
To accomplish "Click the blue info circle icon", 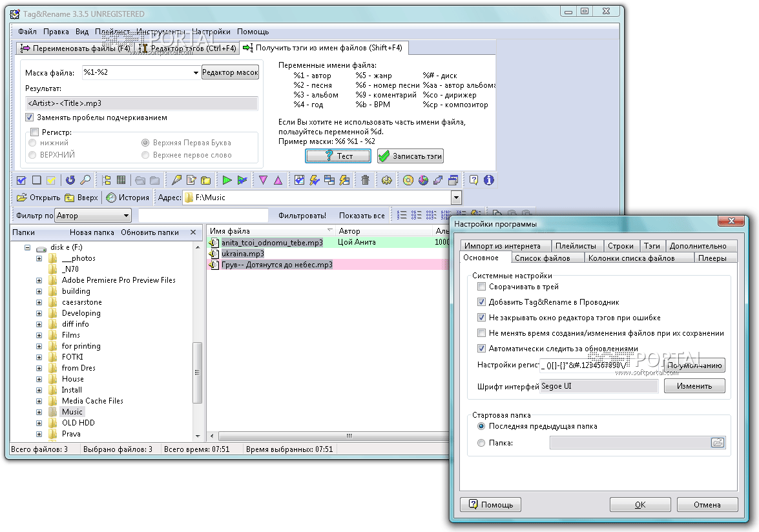I will 488,180.
